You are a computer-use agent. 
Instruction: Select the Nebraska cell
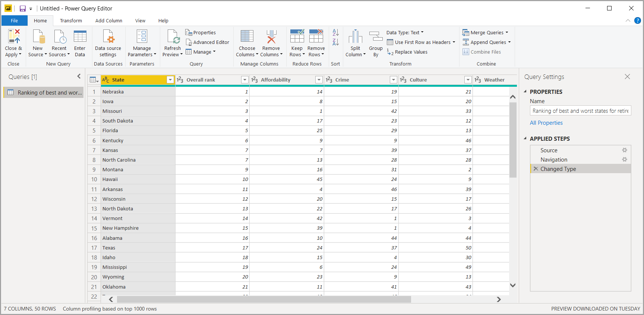point(138,92)
